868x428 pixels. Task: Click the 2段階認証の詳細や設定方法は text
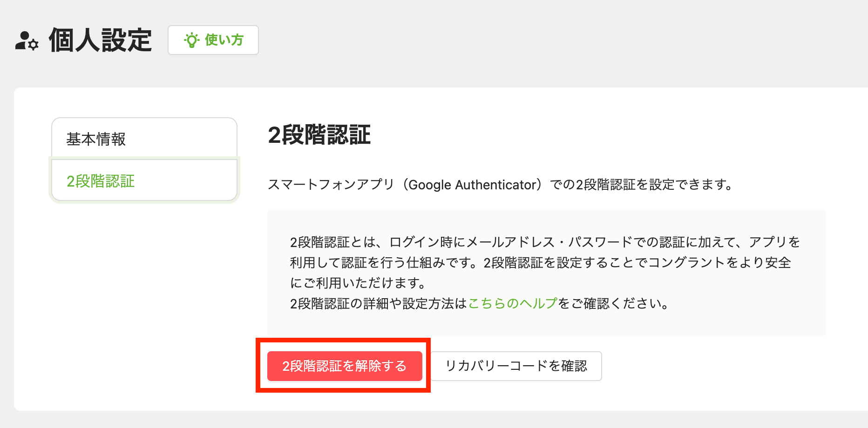[x=378, y=304]
